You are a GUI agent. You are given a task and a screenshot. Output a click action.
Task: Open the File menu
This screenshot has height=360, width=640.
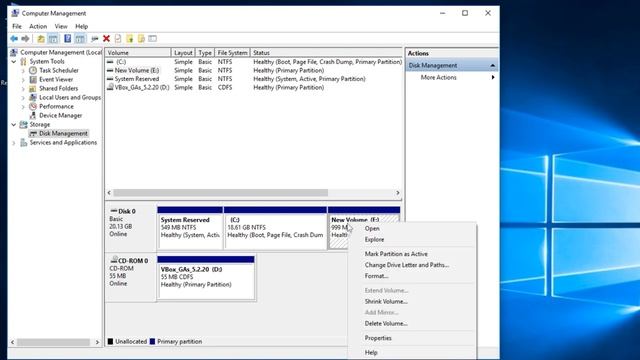pos(17,26)
